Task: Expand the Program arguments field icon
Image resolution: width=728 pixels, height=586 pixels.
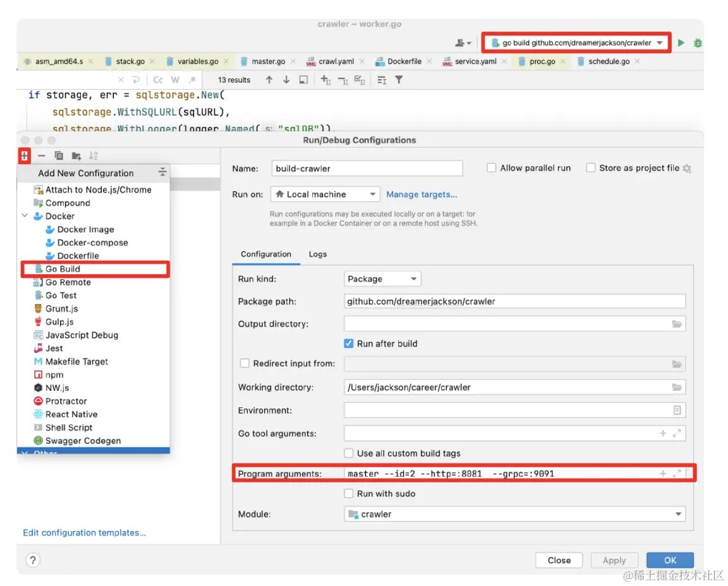Action: point(677,473)
